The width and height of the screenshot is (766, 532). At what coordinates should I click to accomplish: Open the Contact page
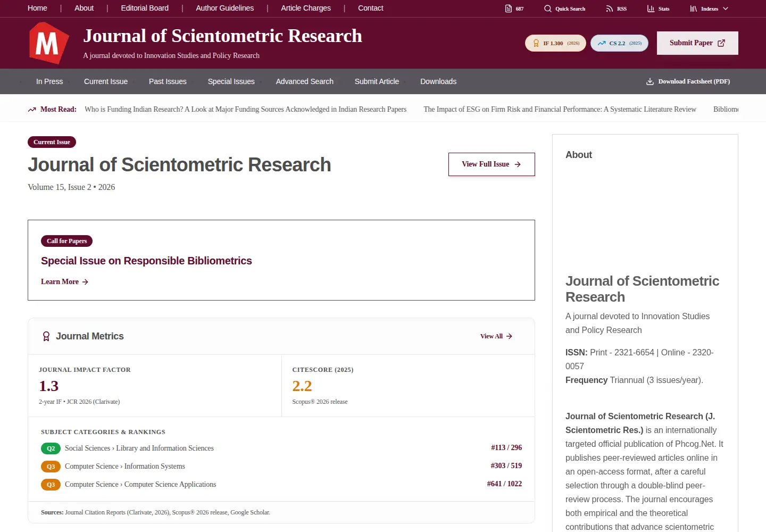pos(371,8)
